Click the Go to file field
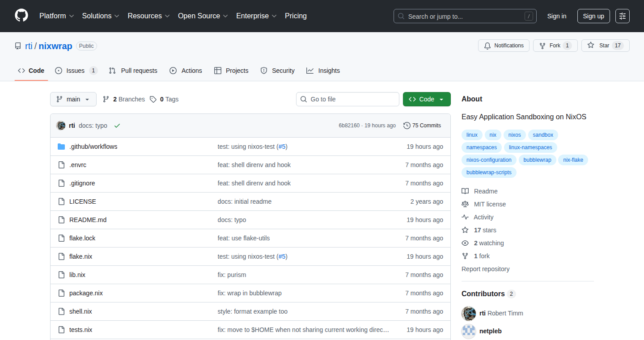This screenshot has height=340, width=644. pyautogui.click(x=347, y=99)
